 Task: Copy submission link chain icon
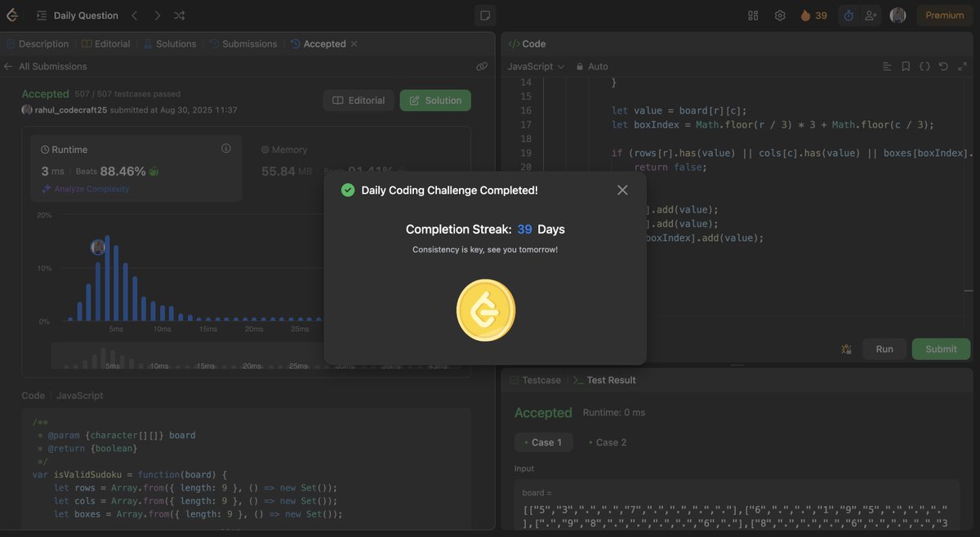point(482,66)
